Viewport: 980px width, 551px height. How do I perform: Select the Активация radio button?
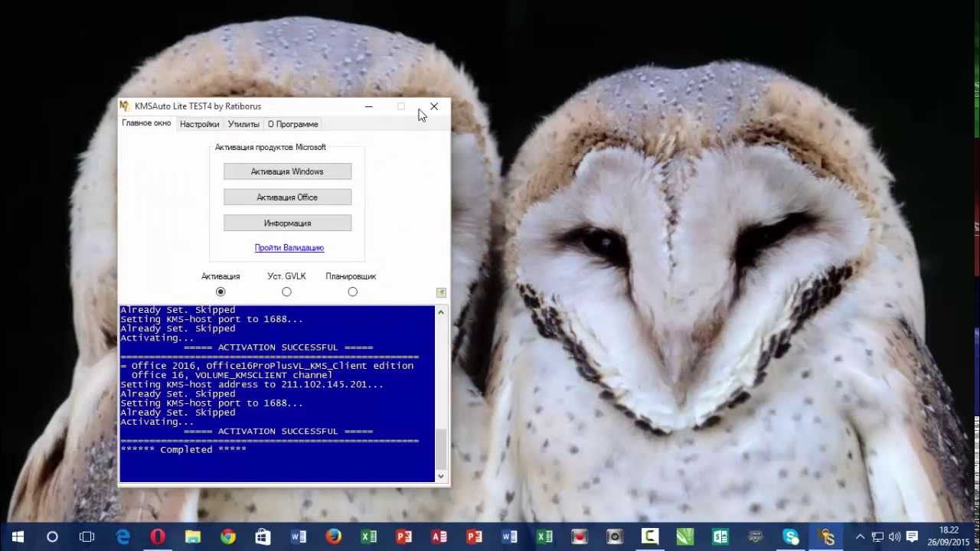pos(220,292)
